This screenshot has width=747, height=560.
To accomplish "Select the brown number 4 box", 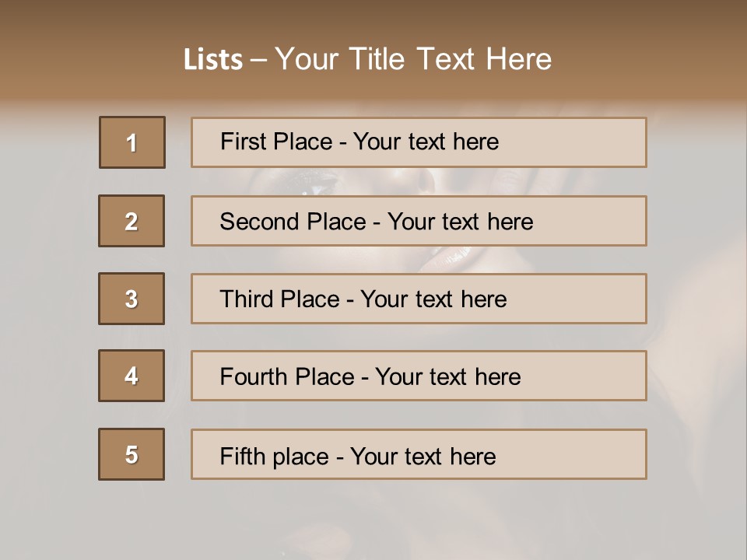I will click(x=132, y=376).
